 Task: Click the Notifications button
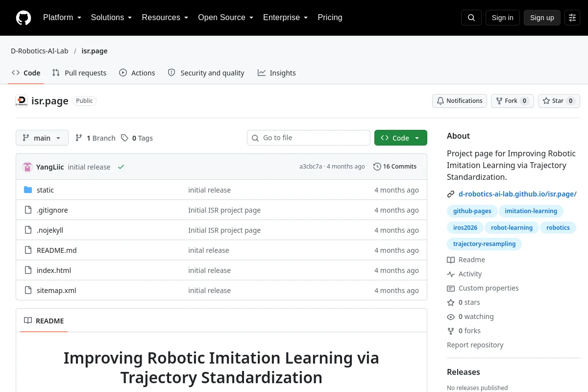pyautogui.click(x=460, y=101)
